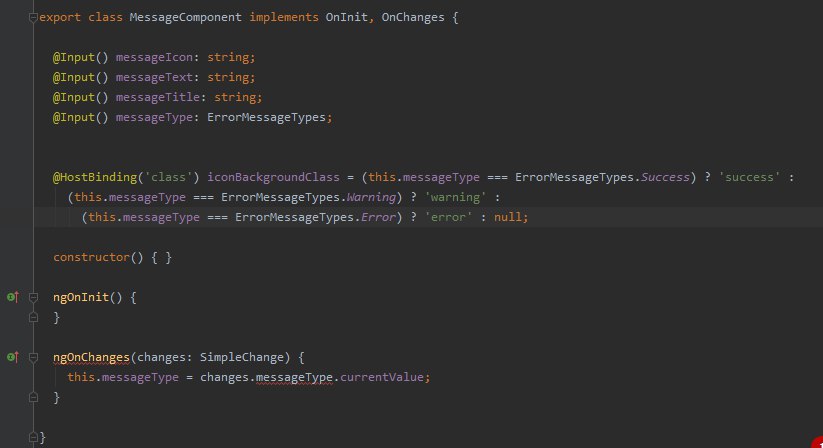The image size is (823, 448).
Task: Click the 'export' keyword
Action: 60,17
